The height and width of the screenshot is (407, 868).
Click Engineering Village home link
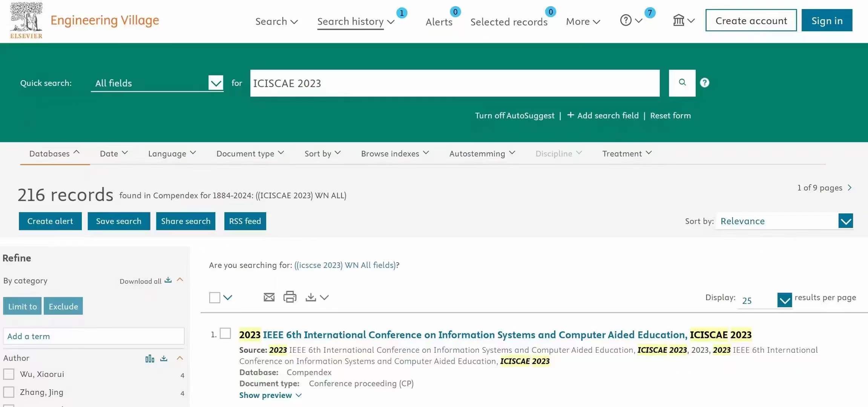(x=105, y=20)
